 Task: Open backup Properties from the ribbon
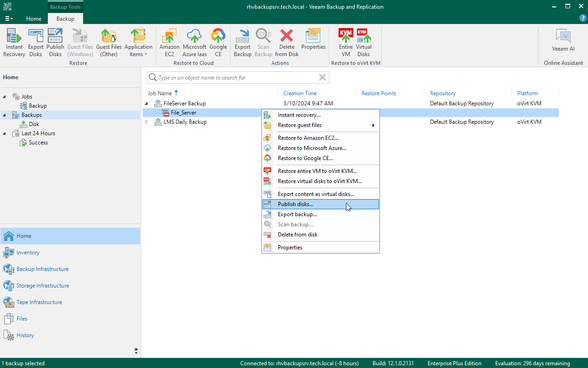(313, 40)
